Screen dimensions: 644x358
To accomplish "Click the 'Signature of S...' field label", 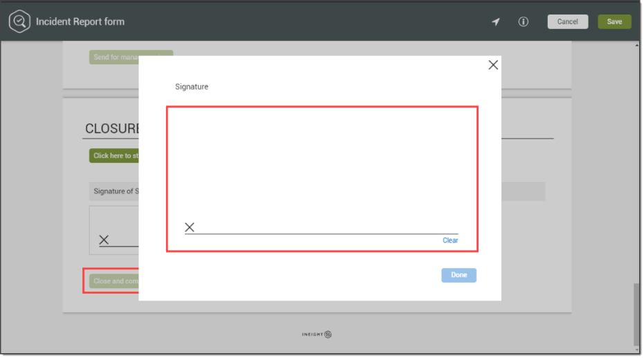I will tap(116, 191).
